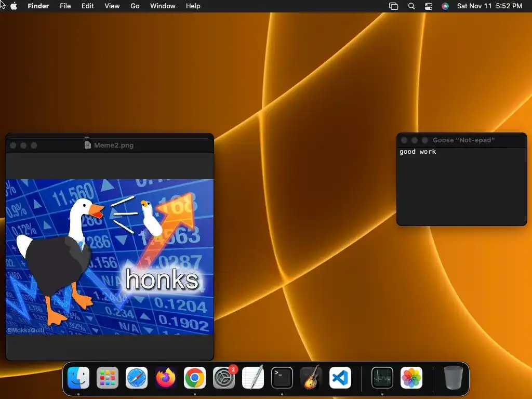Screen dimensions: 532x399
Task: Click the Meme2.png window title
Action: pyautogui.click(x=114, y=145)
